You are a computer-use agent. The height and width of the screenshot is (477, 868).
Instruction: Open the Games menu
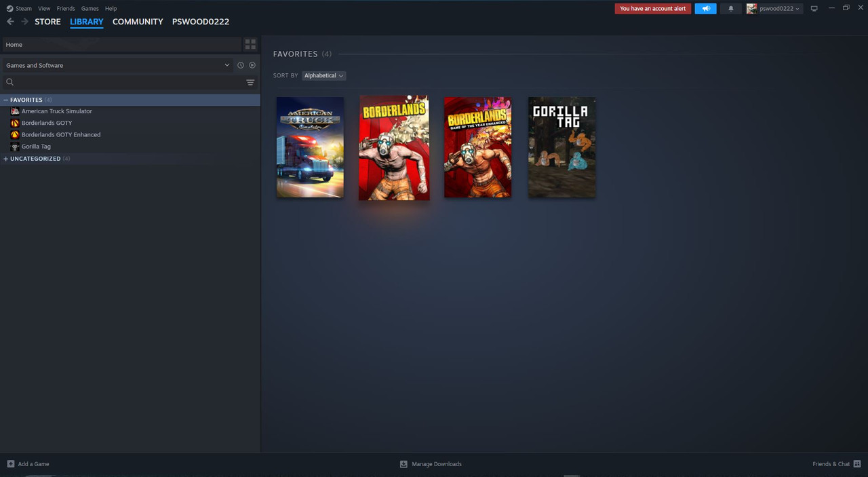coord(90,9)
